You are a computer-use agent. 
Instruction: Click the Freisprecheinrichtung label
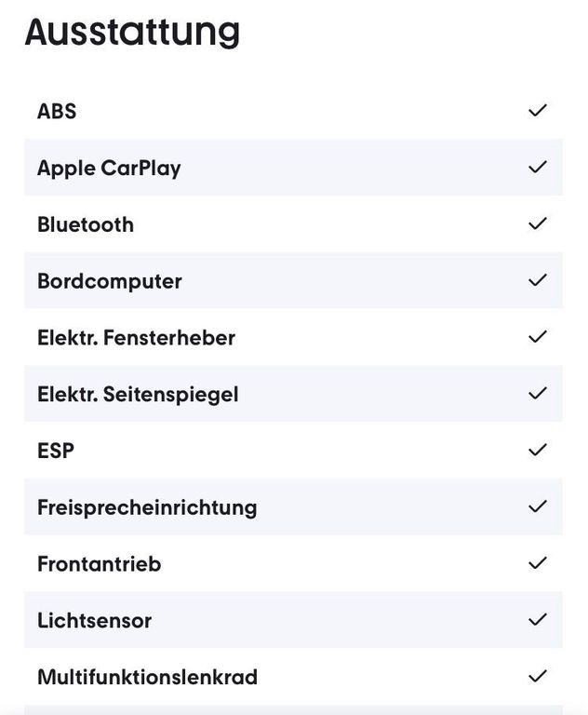147,507
